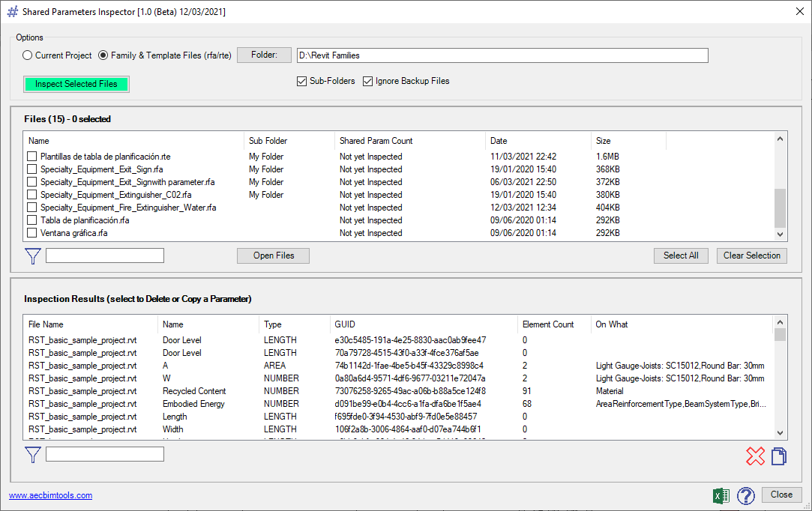This screenshot has width=812, height=511.
Task: Click Clear Selection to deselect files
Action: (x=751, y=255)
